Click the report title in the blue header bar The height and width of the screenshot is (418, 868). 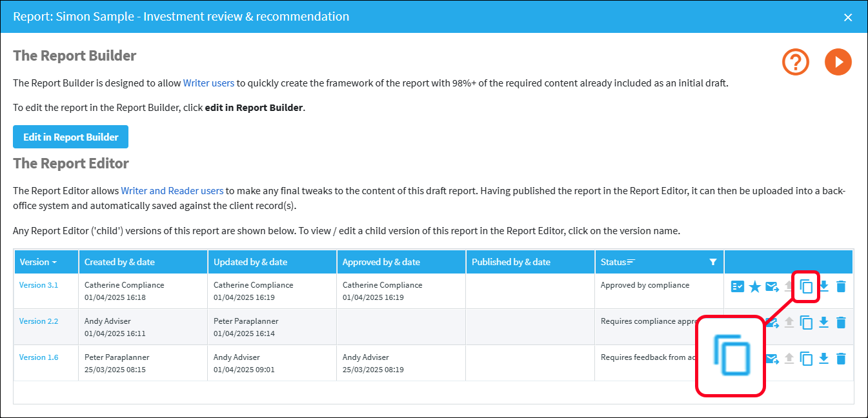point(181,17)
